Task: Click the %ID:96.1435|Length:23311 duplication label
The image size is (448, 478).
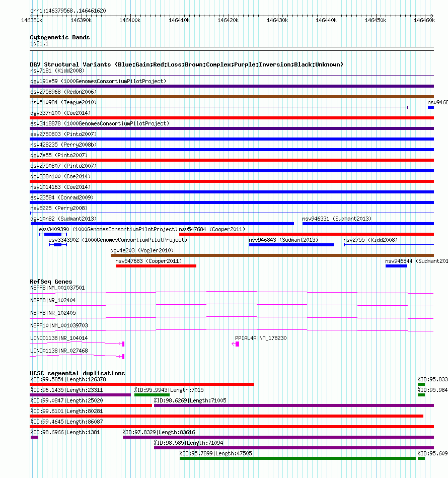Action: point(66,390)
